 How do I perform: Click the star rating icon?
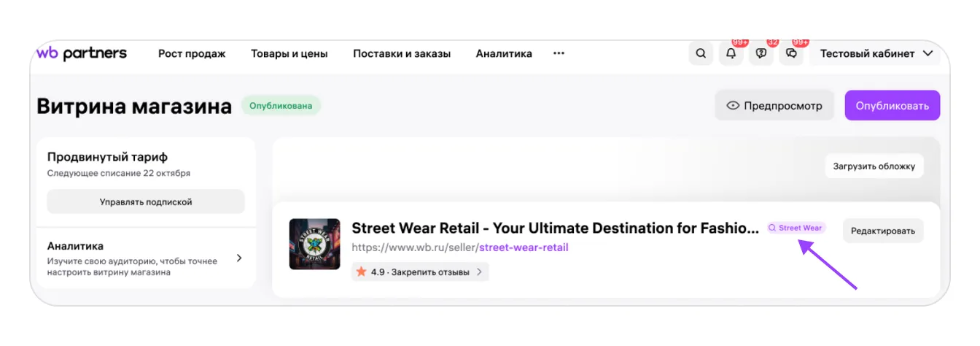pyautogui.click(x=361, y=272)
